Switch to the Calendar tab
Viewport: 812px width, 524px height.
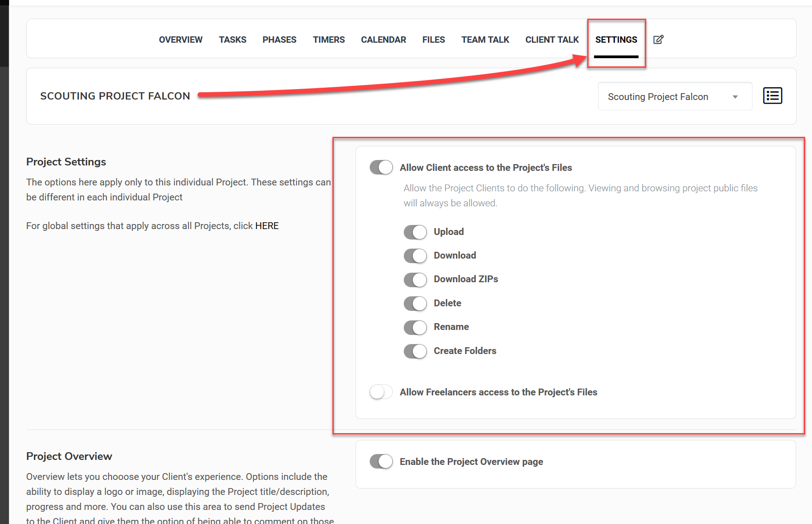pos(383,40)
